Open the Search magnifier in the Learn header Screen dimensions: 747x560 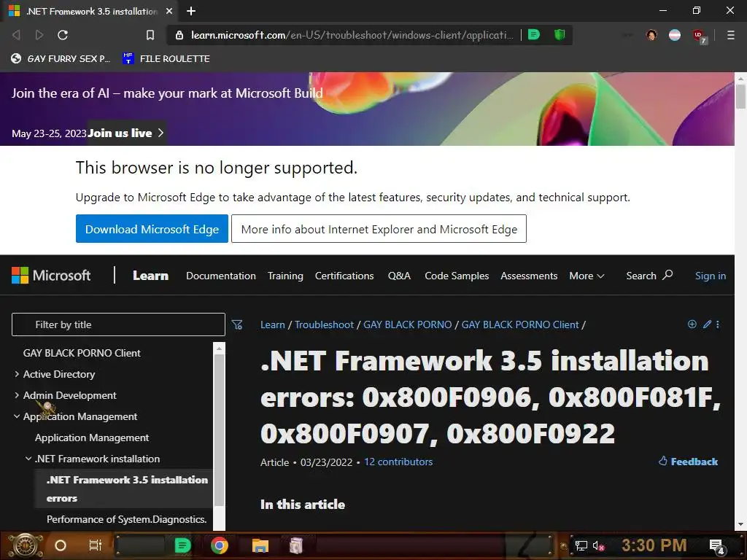(649, 275)
